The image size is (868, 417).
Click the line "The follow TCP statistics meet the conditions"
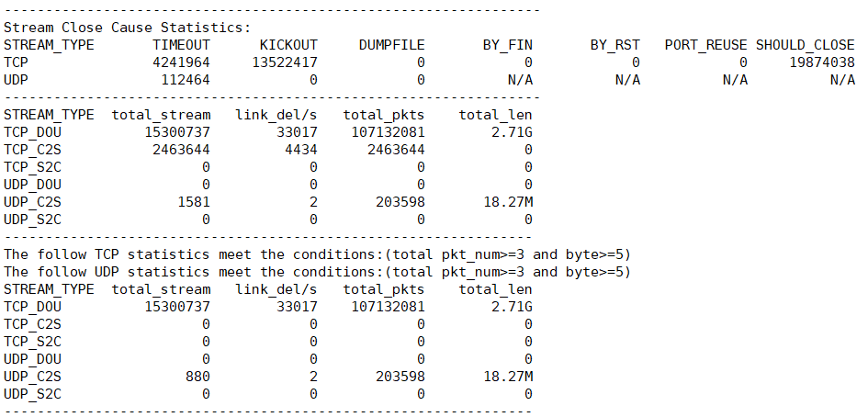[x=317, y=254]
